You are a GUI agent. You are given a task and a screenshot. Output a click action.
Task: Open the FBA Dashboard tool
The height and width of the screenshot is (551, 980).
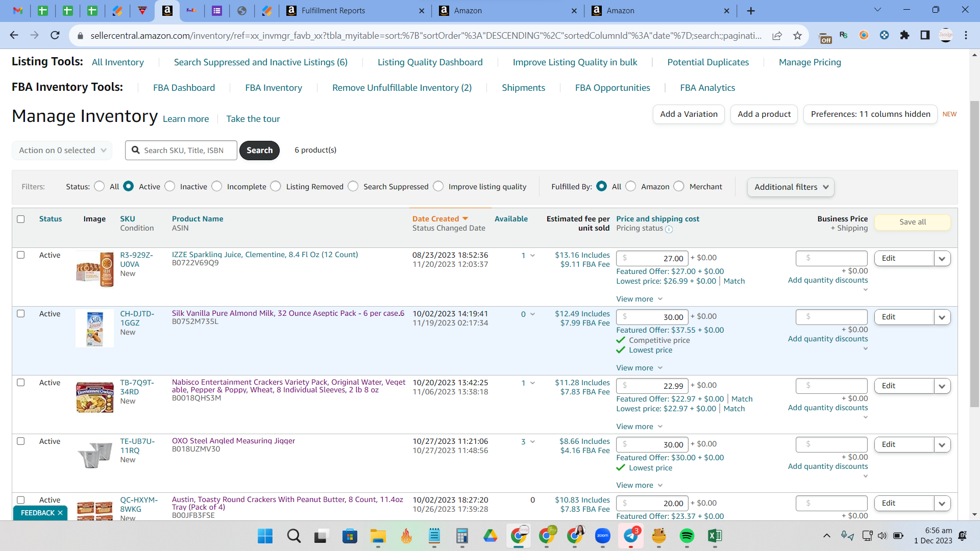184,88
